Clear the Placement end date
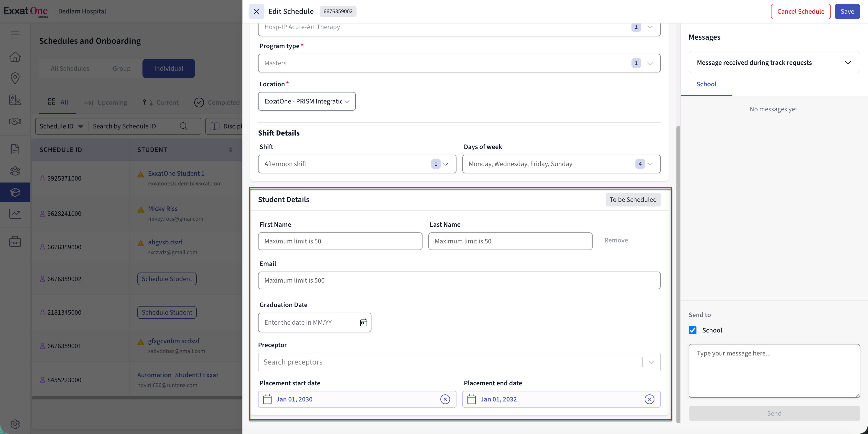 [x=649, y=399]
